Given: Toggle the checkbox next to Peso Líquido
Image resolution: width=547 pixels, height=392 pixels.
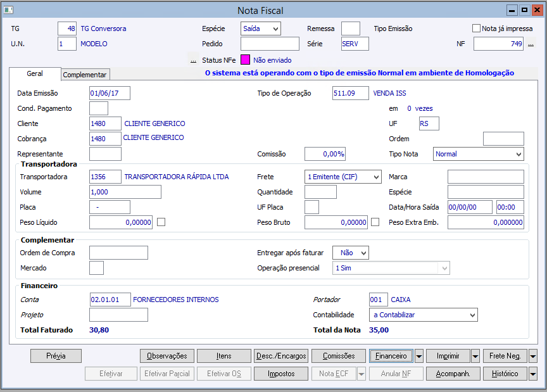Looking at the screenshot, I should (x=161, y=222).
